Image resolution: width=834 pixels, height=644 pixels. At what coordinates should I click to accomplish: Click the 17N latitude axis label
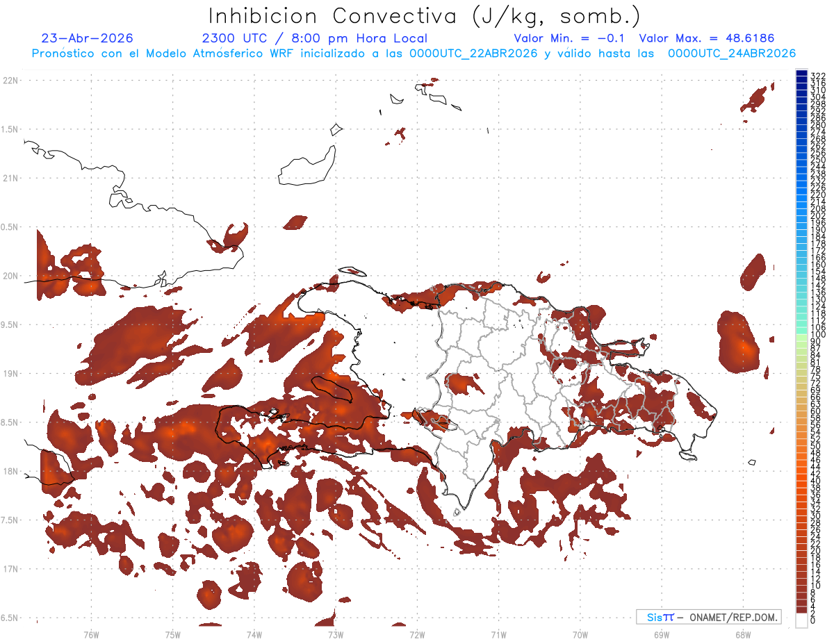tap(11, 569)
